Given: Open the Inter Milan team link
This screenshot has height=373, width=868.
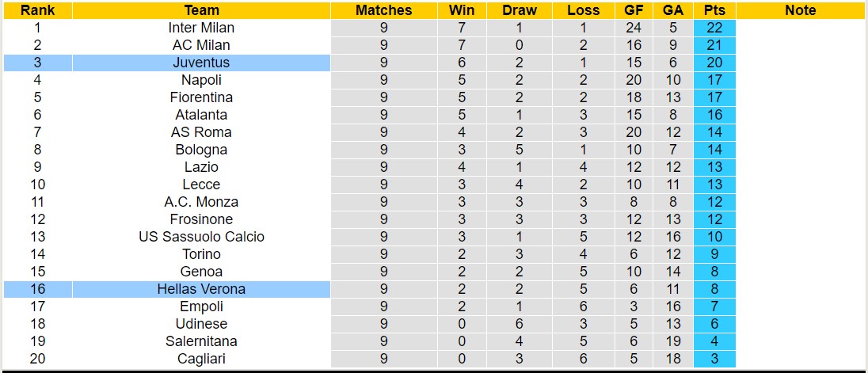Looking at the screenshot, I should click(201, 28).
